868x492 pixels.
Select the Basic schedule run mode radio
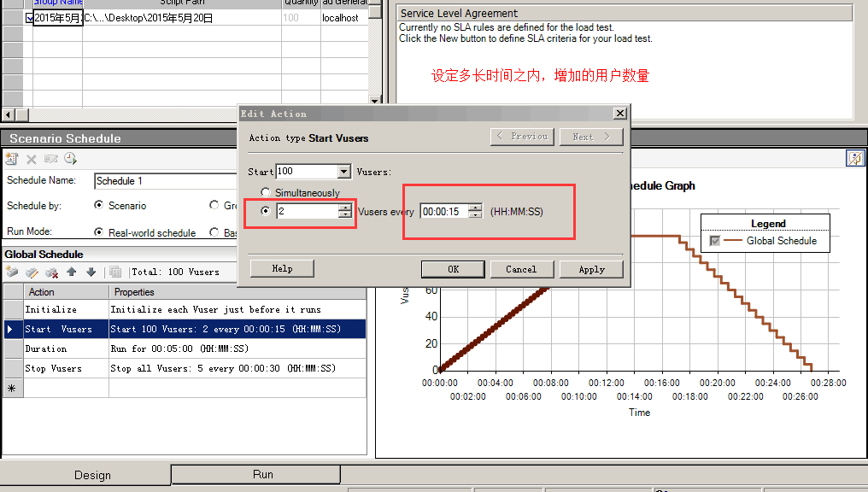[214, 232]
